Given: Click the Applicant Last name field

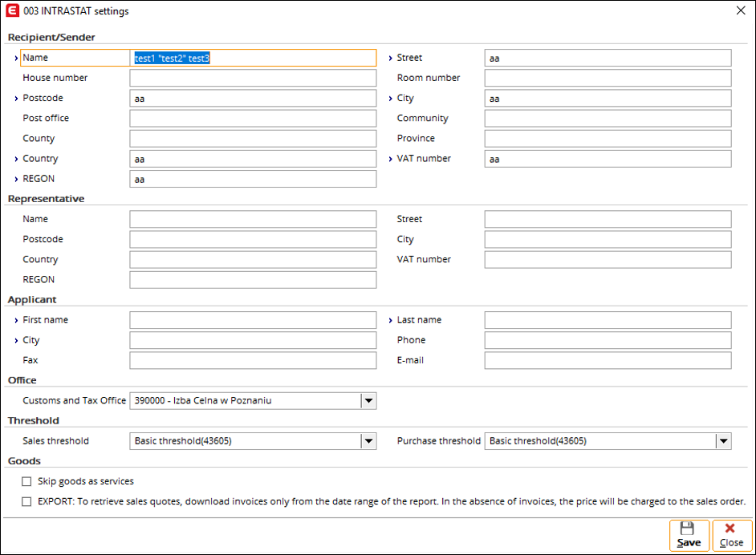Looking at the screenshot, I should (x=608, y=320).
